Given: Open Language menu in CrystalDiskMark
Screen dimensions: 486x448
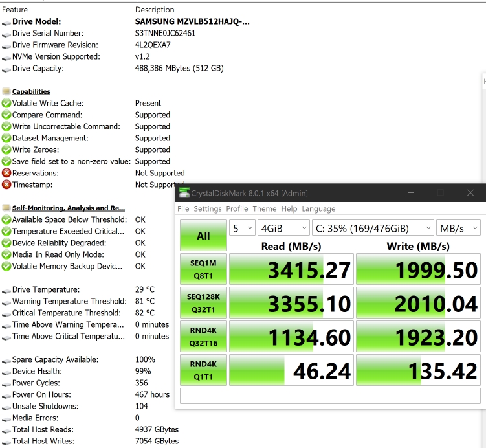Looking at the screenshot, I should [318, 209].
